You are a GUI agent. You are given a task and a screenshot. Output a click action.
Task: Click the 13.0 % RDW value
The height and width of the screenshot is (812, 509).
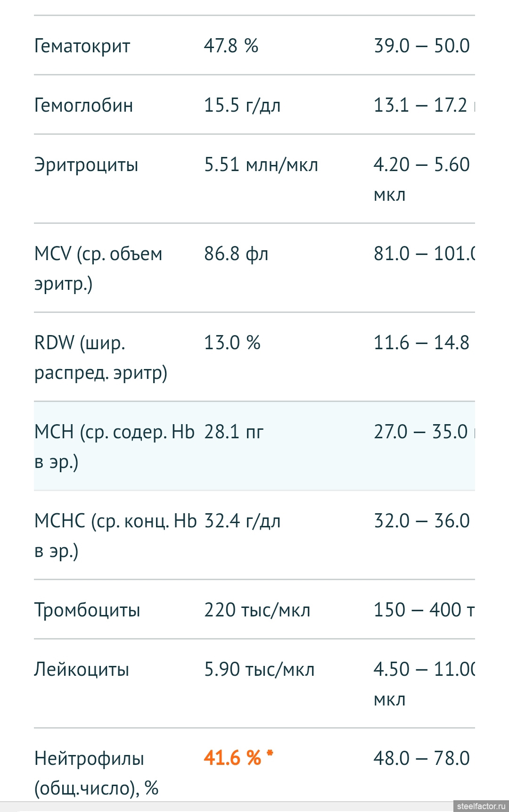point(232,343)
